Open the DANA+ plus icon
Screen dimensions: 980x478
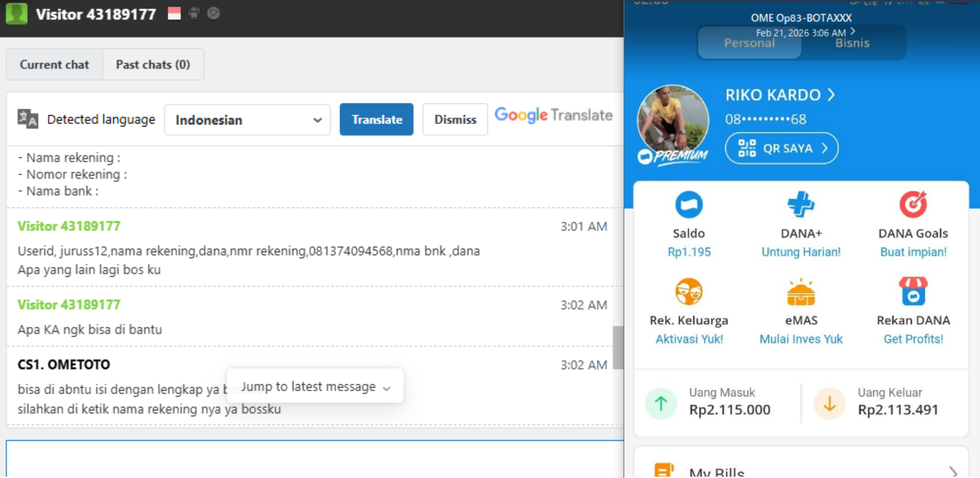pos(801,205)
